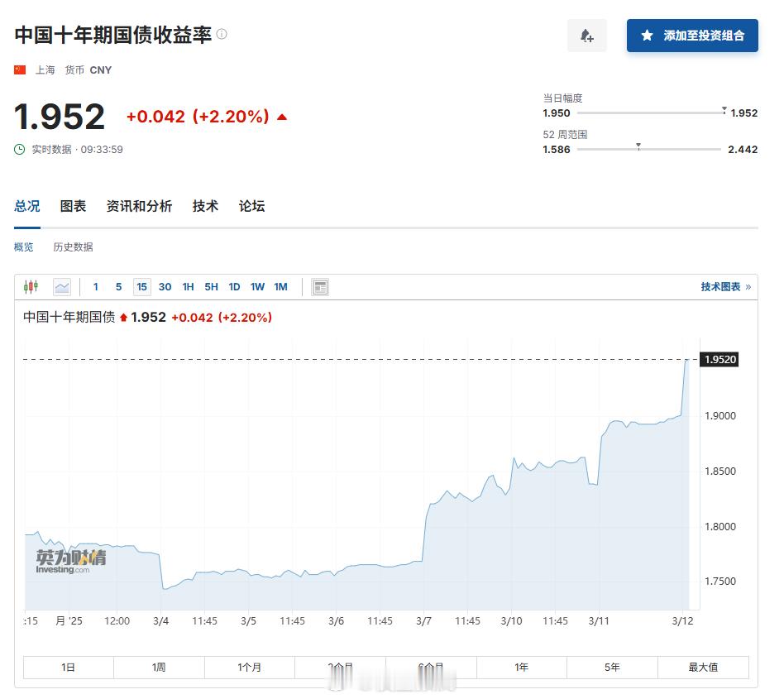Select the 1年 time range
The width and height of the screenshot is (784, 699).
click(x=522, y=668)
